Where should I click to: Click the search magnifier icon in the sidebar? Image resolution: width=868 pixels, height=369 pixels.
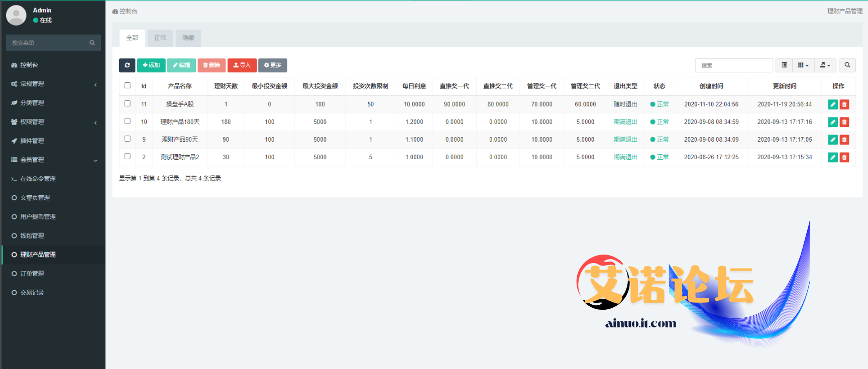tap(92, 43)
